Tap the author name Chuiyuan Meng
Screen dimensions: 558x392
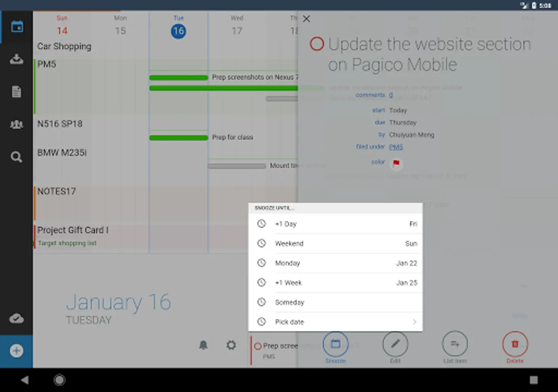[x=412, y=135]
